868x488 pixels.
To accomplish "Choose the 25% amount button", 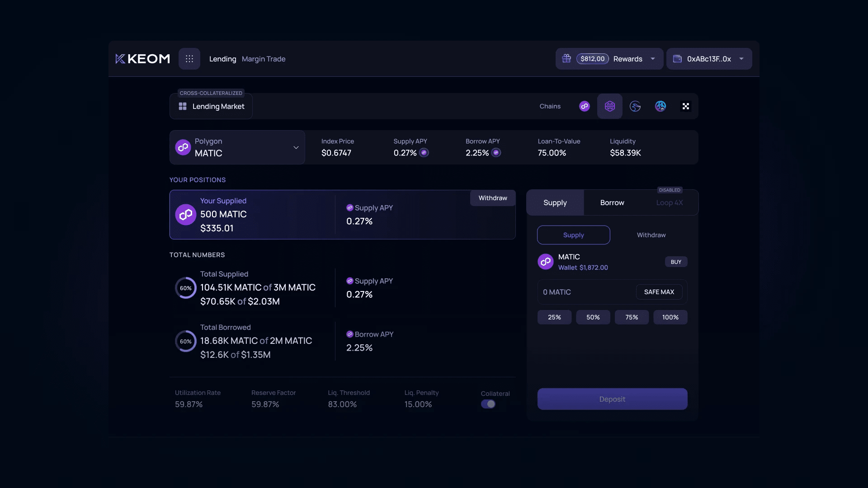I will (554, 317).
